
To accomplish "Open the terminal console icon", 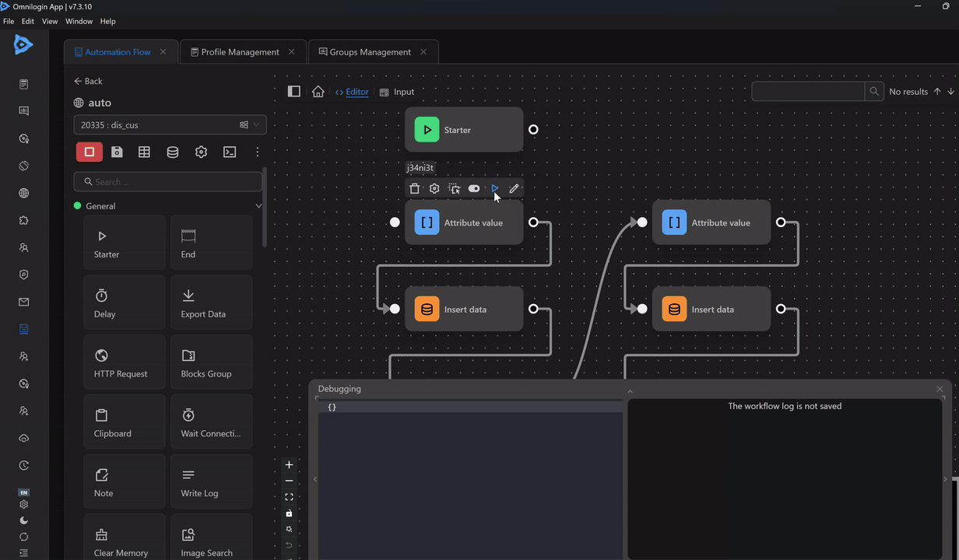I will click(x=230, y=152).
